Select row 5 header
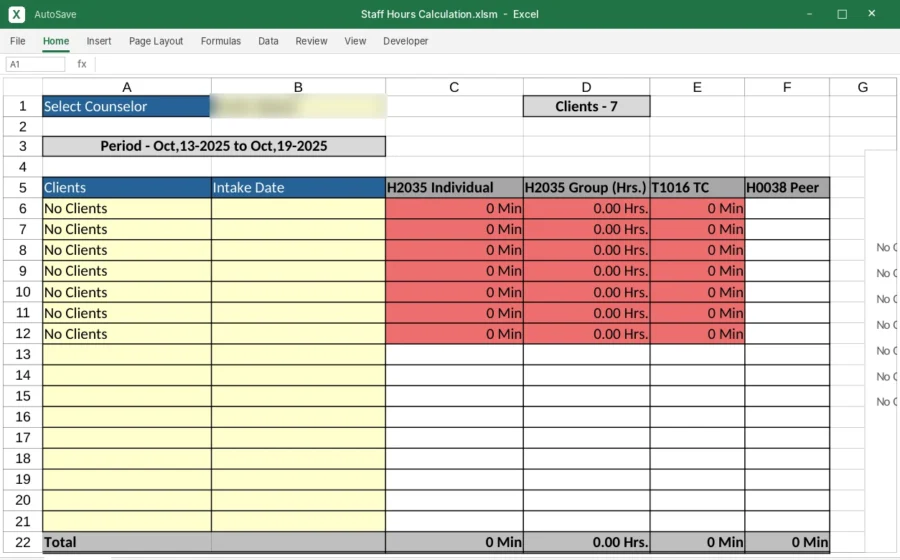This screenshot has height=560, width=900. click(x=23, y=188)
